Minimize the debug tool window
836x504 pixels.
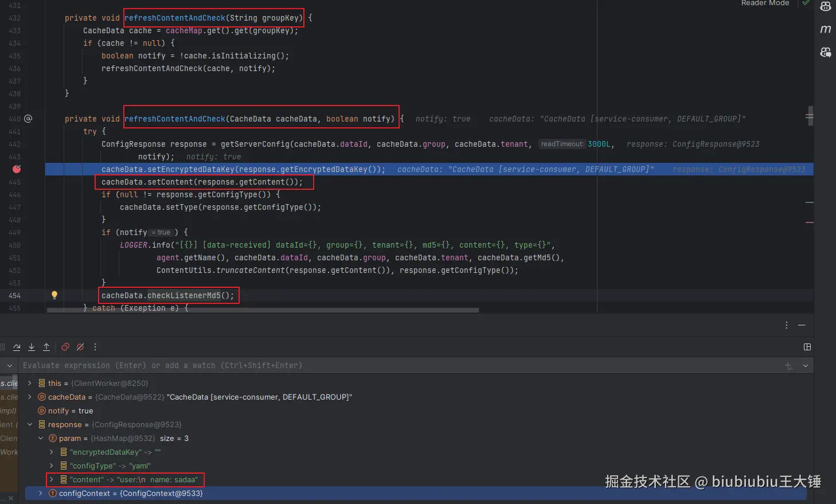click(802, 325)
